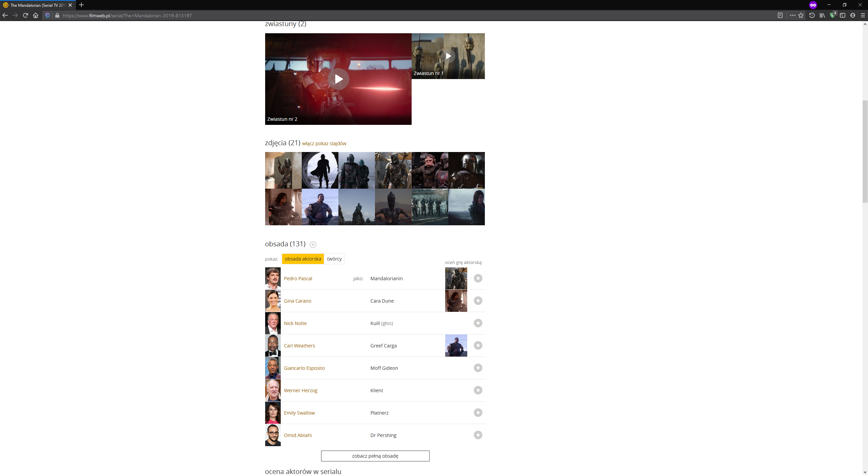
Task: Click the more tools ellipsis in address bar
Action: pyautogui.click(x=793, y=15)
